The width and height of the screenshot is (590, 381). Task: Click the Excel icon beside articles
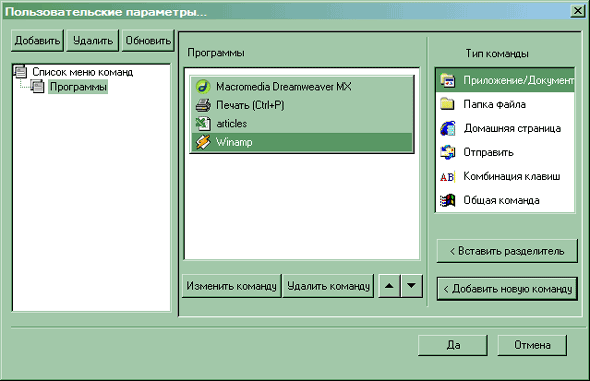click(203, 124)
